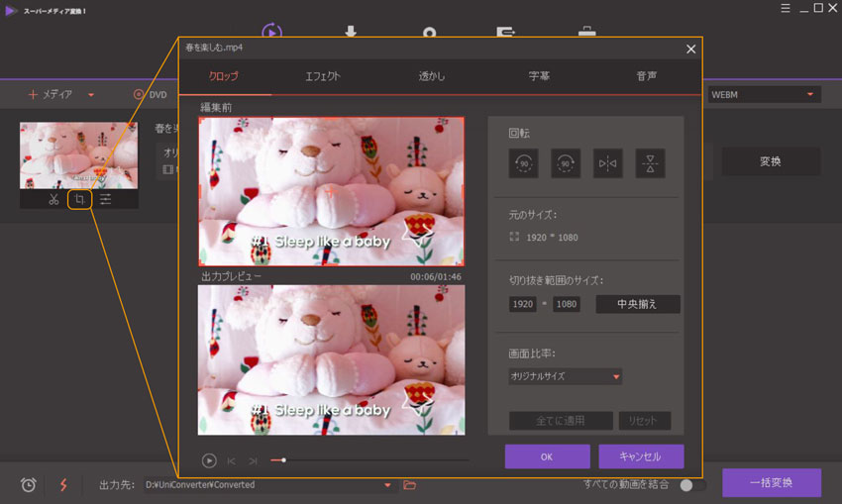842x504 pixels.
Task: Flip video horizontally
Action: pyautogui.click(x=607, y=163)
